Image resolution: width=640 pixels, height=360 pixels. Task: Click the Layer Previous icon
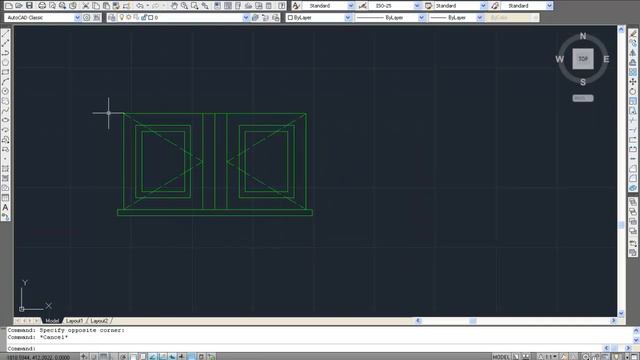pyautogui.click(x=266, y=18)
